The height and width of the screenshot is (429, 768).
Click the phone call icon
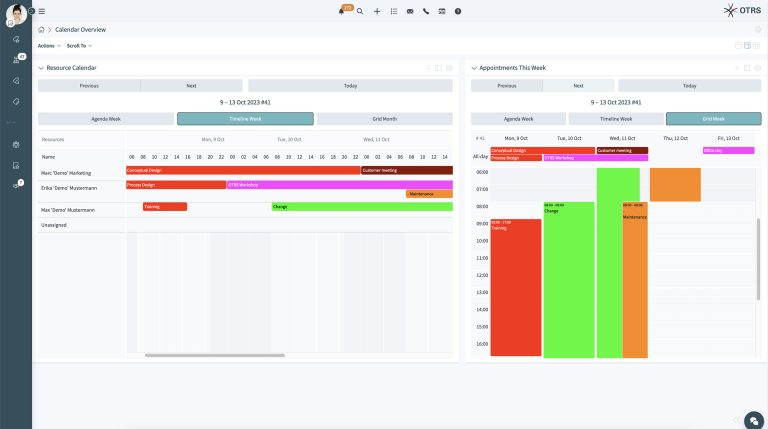pos(426,11)
